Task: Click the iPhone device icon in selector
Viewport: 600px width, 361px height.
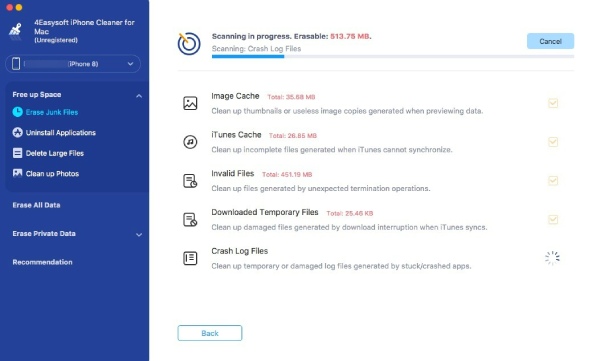Action: pyautogui.click(x=16, y=64)
